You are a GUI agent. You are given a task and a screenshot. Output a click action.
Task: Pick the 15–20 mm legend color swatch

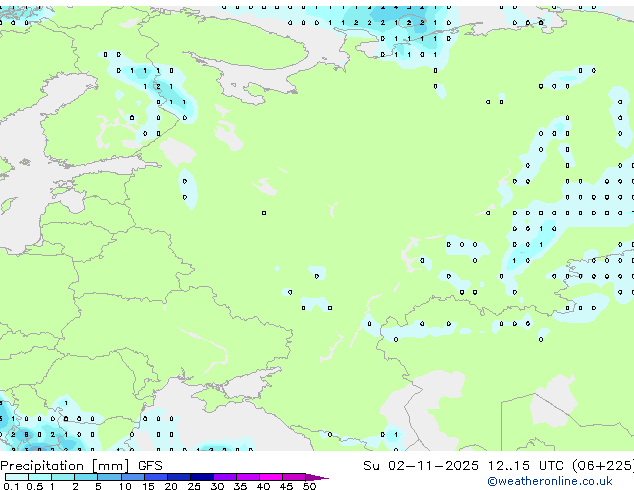[156, 477]
